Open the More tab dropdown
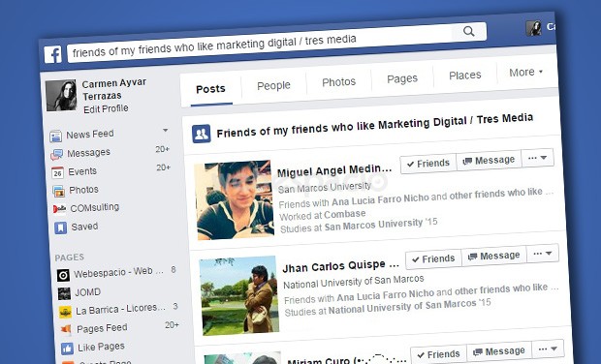The height and width of the screenshot is (364, 601). [525, 72]
